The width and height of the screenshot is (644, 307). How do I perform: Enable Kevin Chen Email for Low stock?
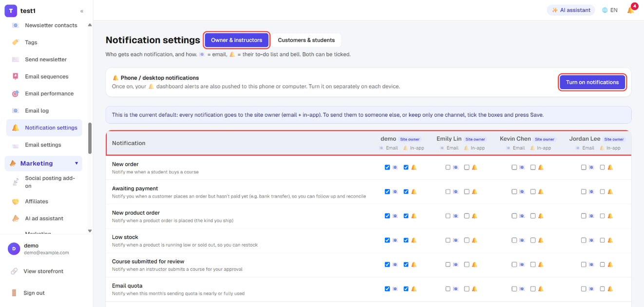pyautogui.click(x=514, y=240)
